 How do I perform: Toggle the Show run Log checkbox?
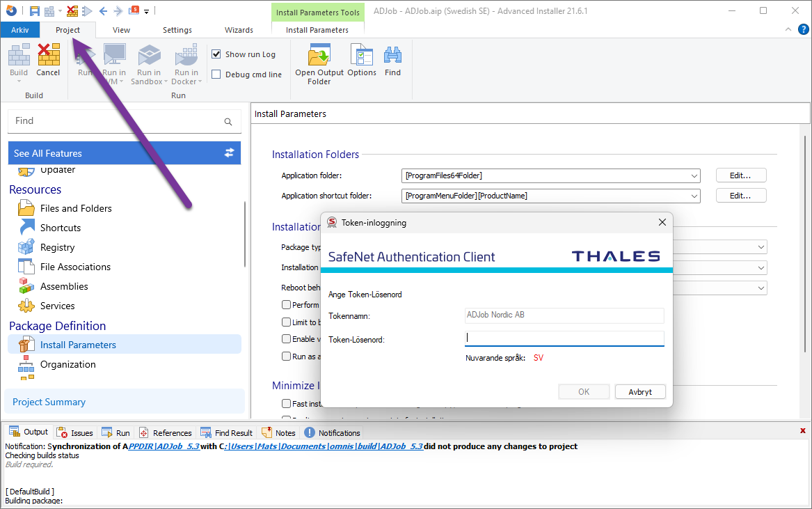coord(216,54)
